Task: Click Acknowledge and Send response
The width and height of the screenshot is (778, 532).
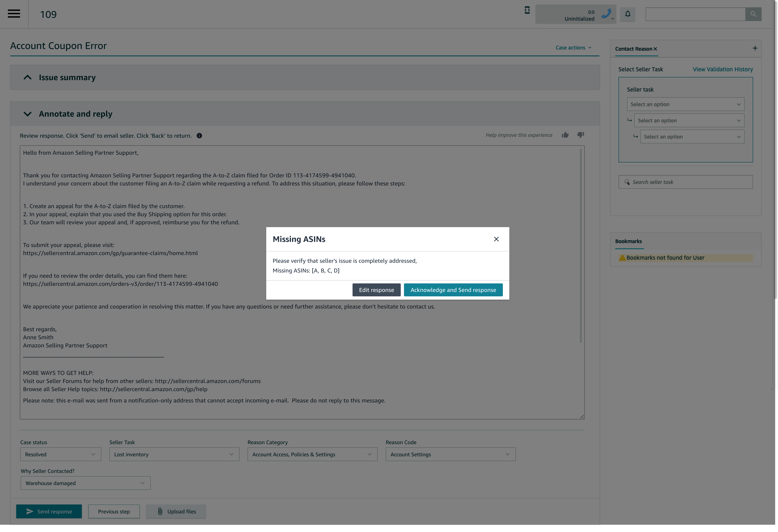Action: (453, 290)
